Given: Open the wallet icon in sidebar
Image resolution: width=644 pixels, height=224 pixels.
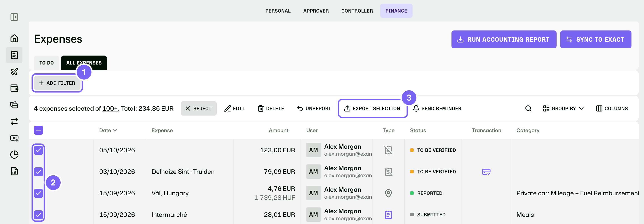Looking at the screenshot, I should click(14, 88).
